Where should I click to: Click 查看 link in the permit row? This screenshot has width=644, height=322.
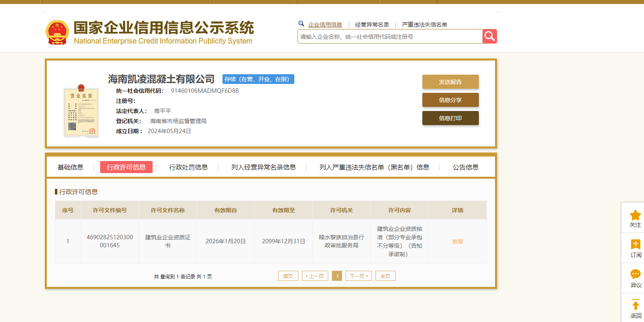click(457, 242)
